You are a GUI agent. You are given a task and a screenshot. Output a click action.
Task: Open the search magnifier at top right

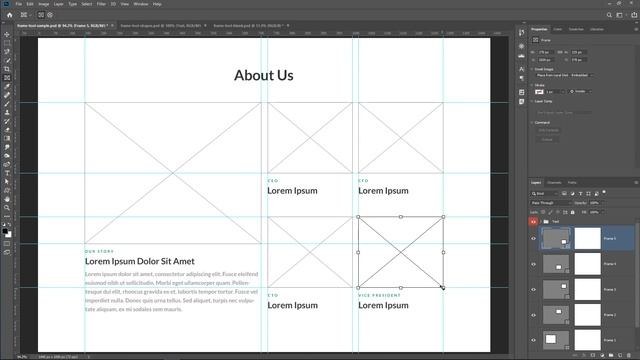pyautogui.click(x=609, y=15)
